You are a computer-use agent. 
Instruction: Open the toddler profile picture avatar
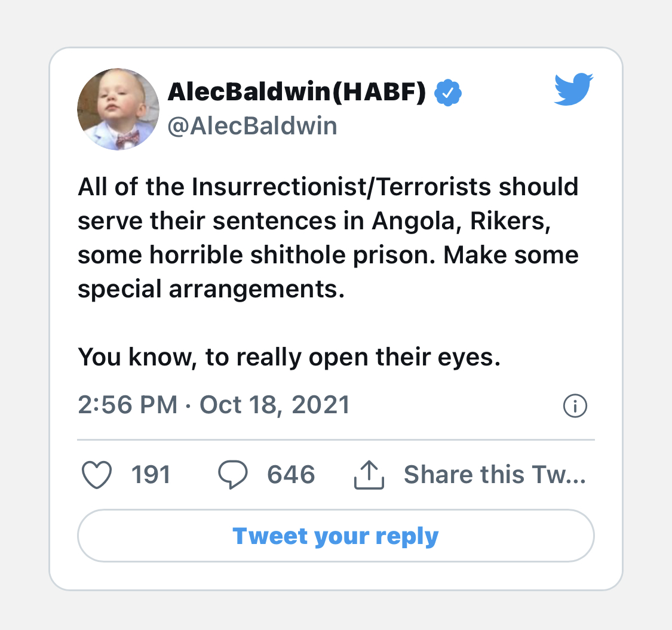(x=118, y=109)
